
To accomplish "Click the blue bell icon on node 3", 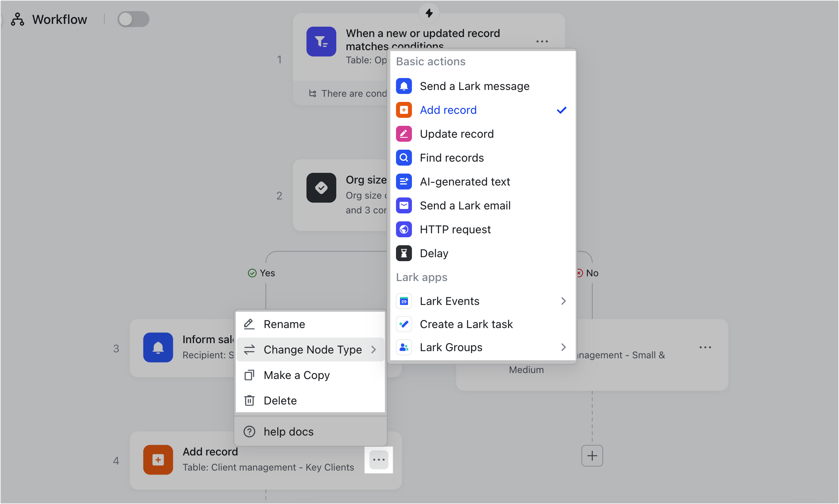I will pos(158,347).
